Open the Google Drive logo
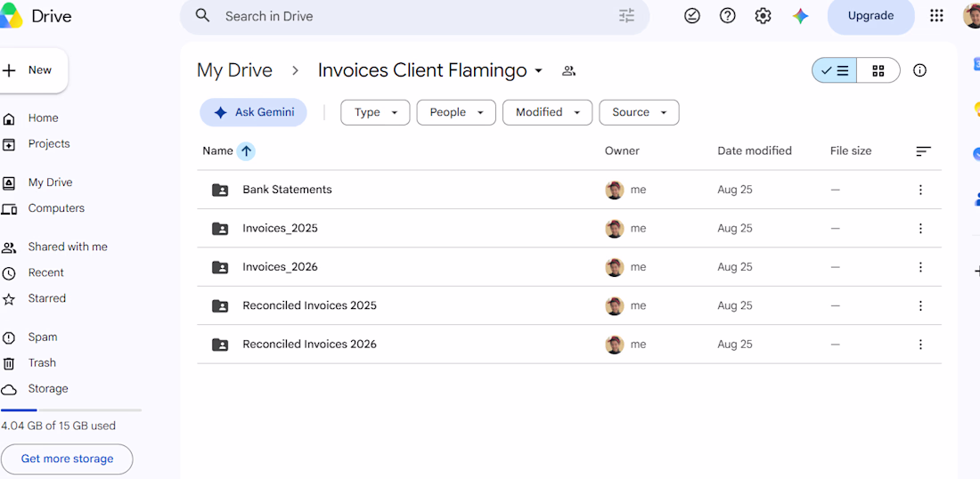 [12, 16]
